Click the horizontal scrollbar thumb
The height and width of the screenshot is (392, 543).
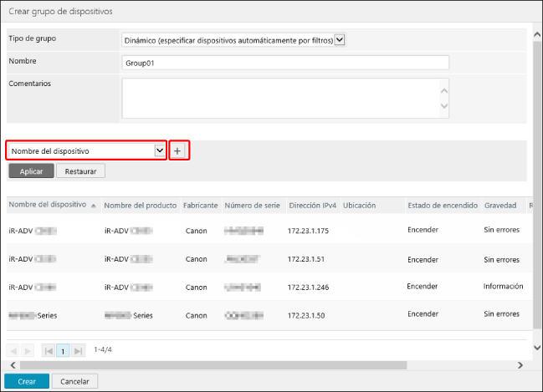tap(209, 365)
